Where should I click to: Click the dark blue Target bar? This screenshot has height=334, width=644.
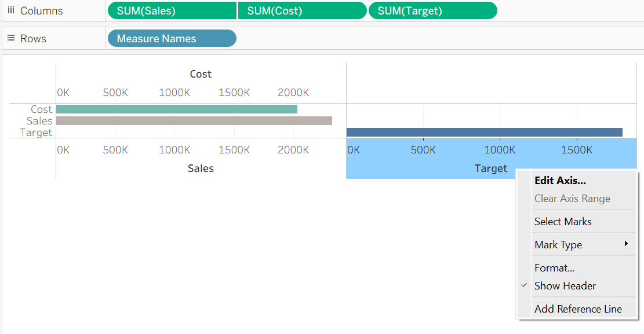pos(484,133)
